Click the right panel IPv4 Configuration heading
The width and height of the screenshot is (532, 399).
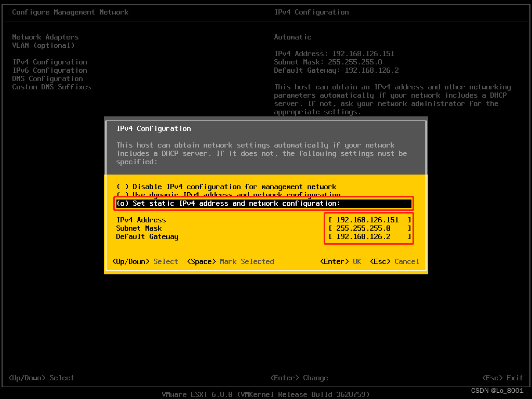[x=312, y=12]
